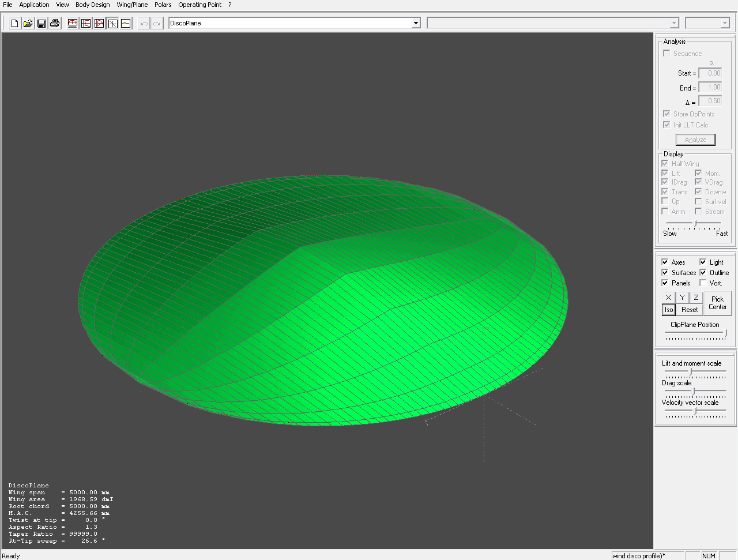Open the Body Design menu
This screenshot has width=738, height=560.
pos(92,5)
